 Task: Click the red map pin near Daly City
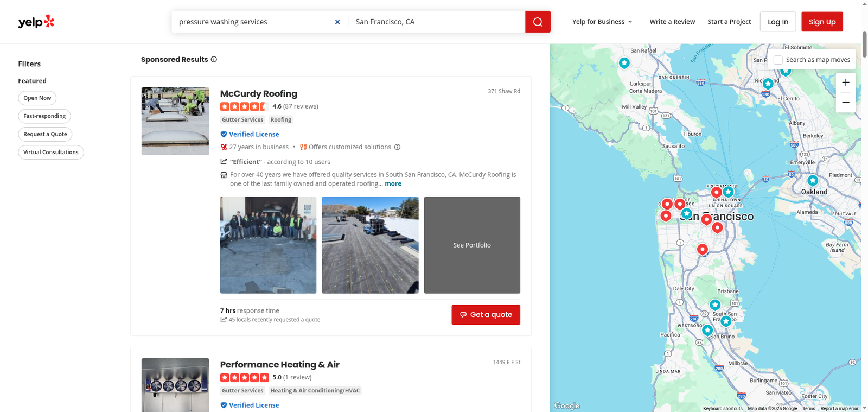point(703,249)
